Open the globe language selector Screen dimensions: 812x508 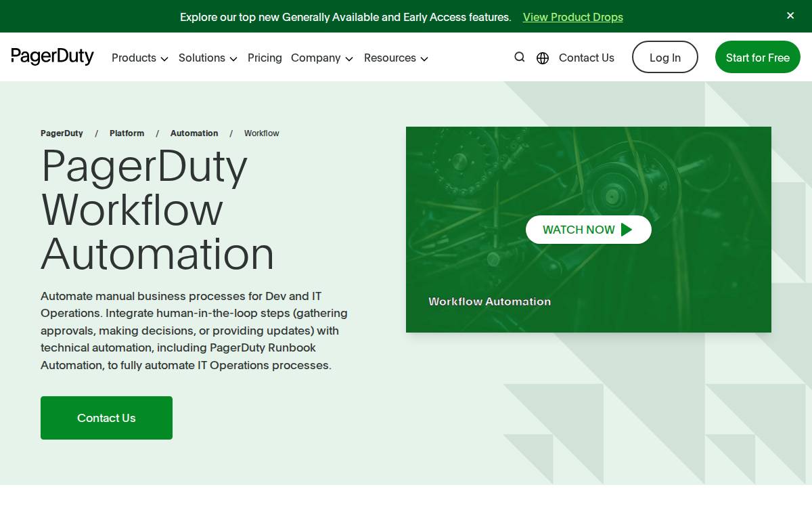coord(543,58)
